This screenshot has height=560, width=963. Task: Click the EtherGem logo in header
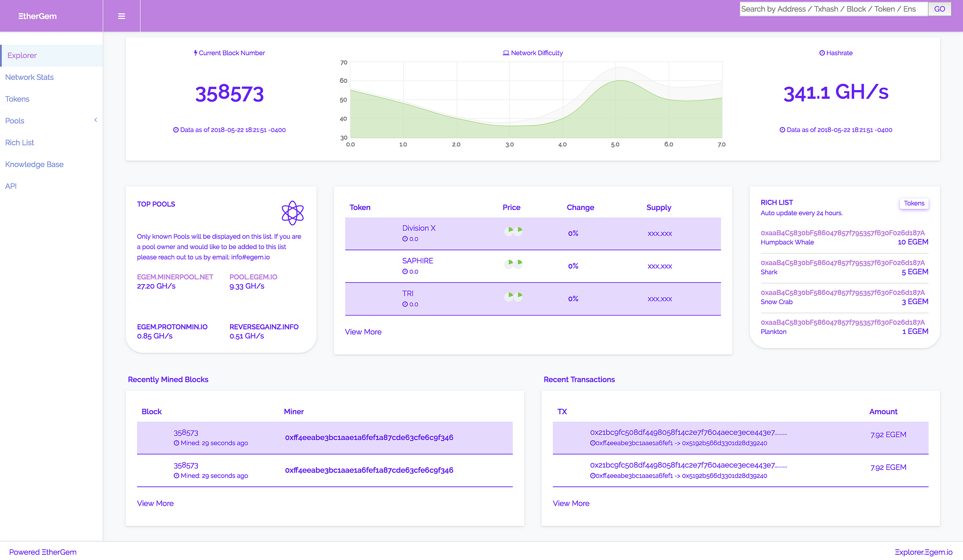coord(38,16)
